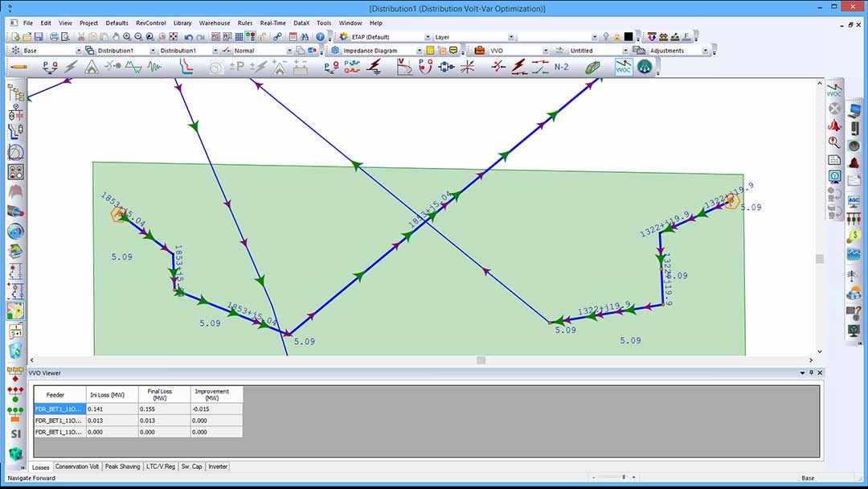Click the red alarm bell sidebar icon

tap(834, 126)
